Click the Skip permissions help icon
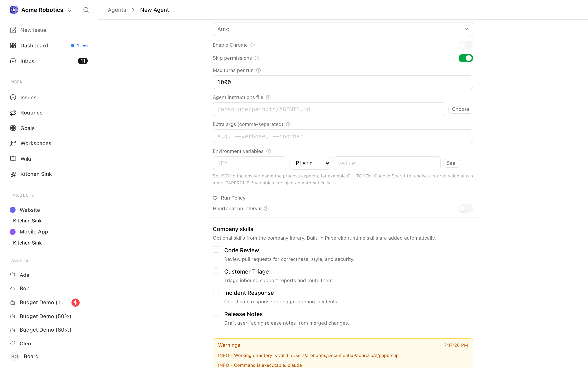Viewport: 588px width, 368px height. (257, 58)
